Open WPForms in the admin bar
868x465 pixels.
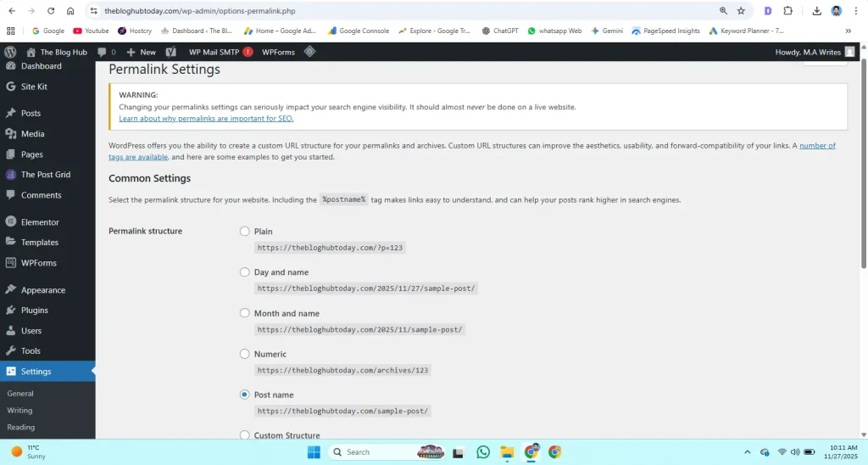[278, 52]
